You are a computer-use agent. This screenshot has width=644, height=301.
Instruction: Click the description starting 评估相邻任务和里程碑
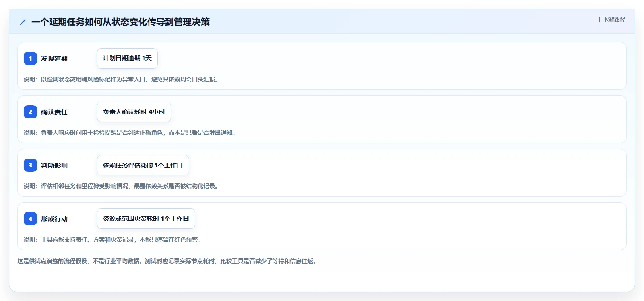click(121, 186)
